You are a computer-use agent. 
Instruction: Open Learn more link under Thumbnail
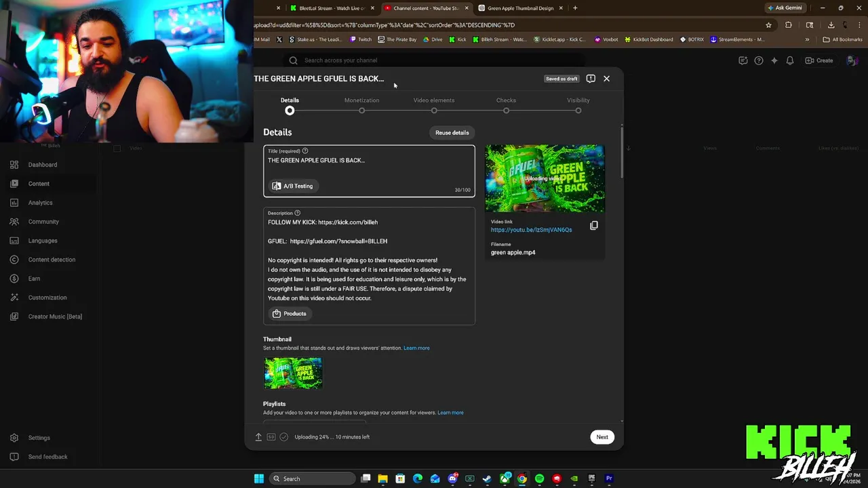[416, 348]
